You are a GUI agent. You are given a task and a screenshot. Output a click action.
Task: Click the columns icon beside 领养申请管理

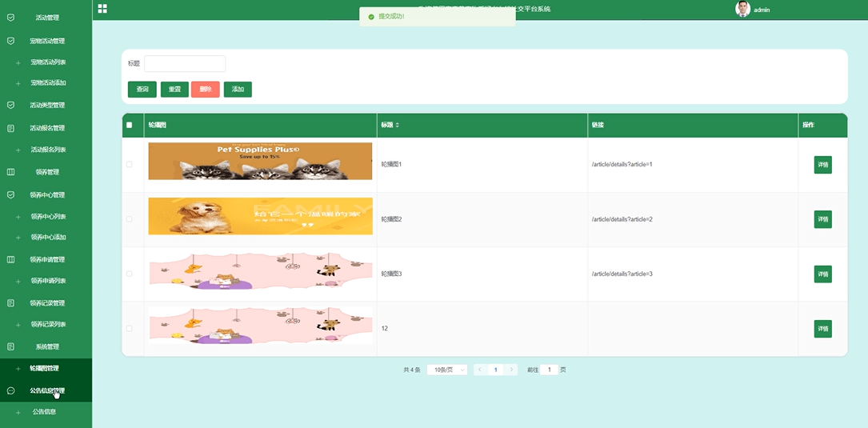(x=10, y=260)
